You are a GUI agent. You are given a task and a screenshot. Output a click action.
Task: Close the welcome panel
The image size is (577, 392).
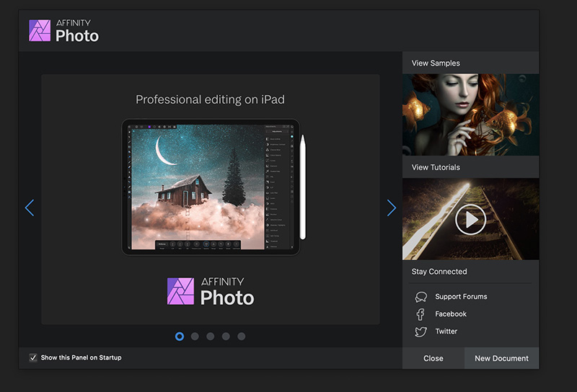[433, 358]
